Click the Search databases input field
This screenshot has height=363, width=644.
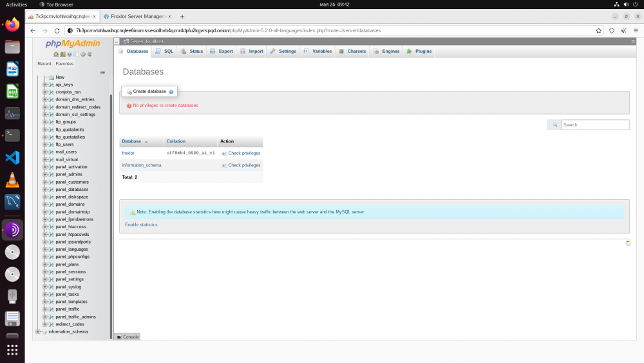pos(595,124)
